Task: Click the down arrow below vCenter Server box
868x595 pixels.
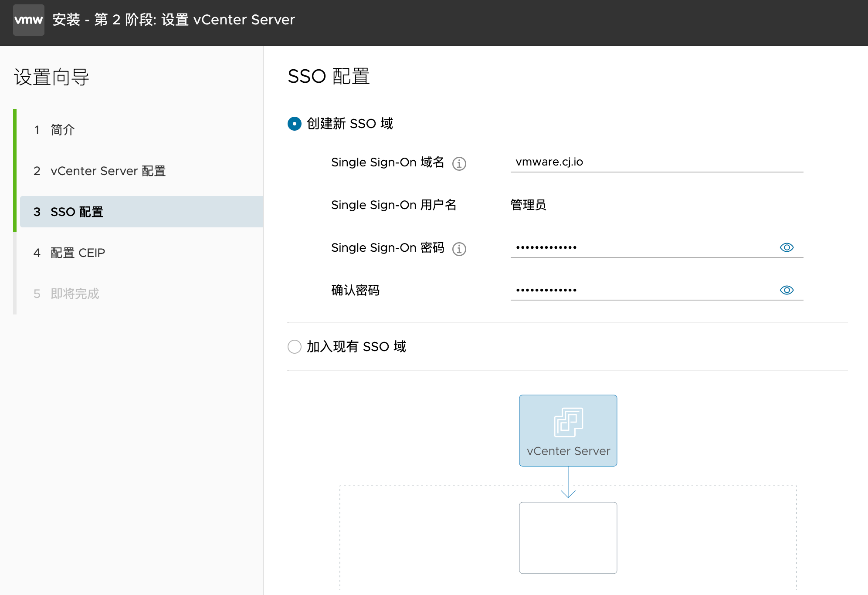Action: coord(568,492)
